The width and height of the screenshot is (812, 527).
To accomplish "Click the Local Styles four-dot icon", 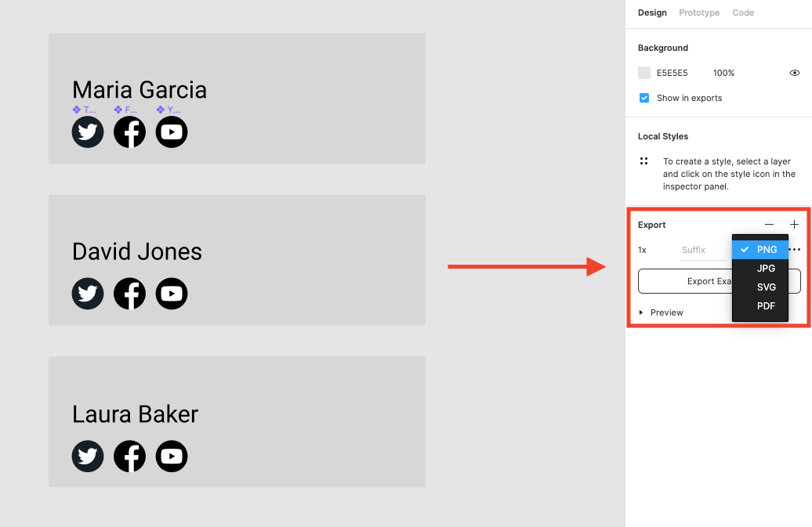I will pos(643,161).
